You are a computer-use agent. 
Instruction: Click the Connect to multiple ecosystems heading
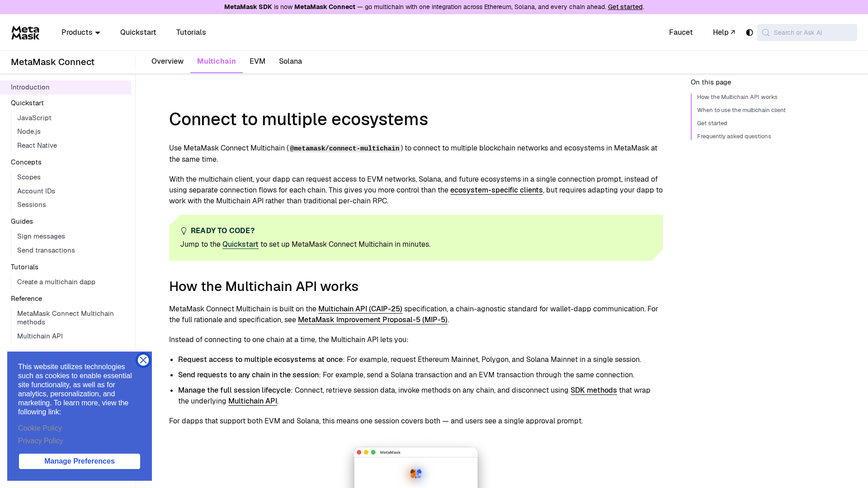298,119
